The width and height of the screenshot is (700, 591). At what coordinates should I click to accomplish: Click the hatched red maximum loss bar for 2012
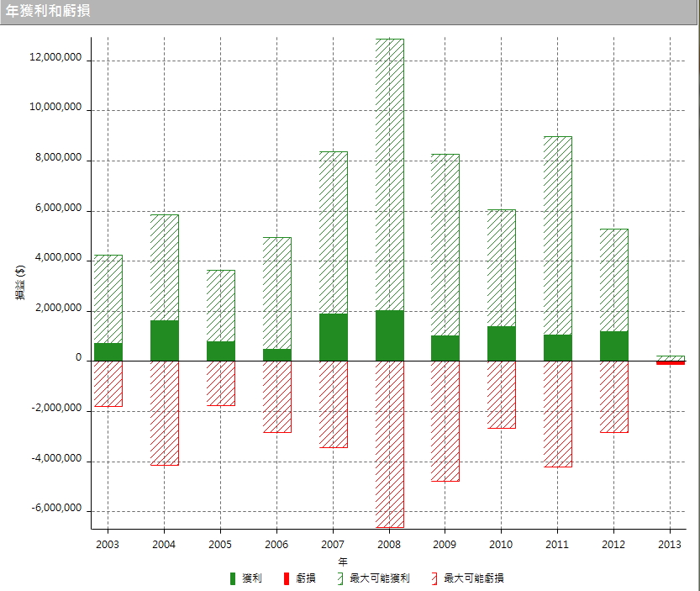tap(613, 397)
